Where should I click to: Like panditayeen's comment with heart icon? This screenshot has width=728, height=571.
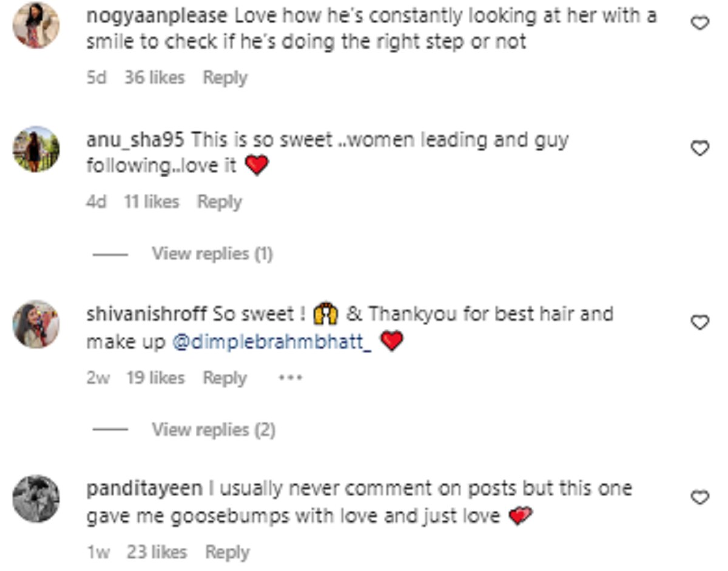tap(701, 498)
